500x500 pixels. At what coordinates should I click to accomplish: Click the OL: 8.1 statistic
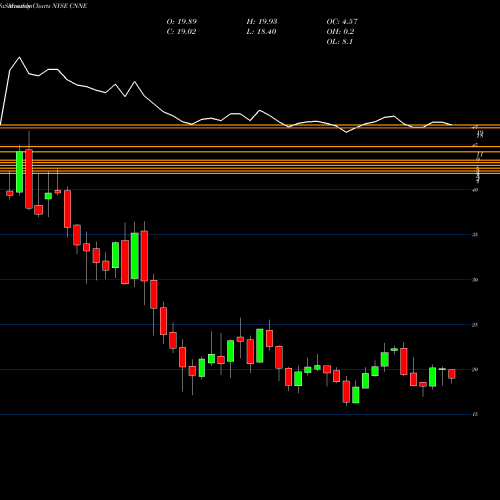click(x=340, y=42)
